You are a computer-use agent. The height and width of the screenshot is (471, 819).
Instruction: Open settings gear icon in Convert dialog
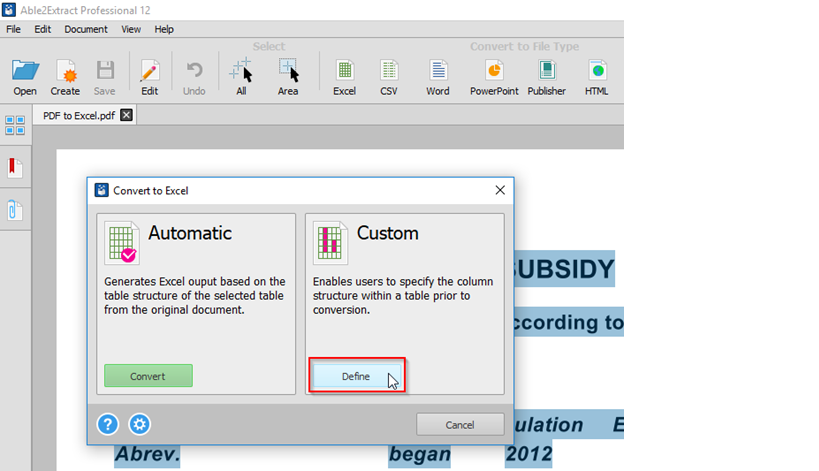[x=139, y=424]
